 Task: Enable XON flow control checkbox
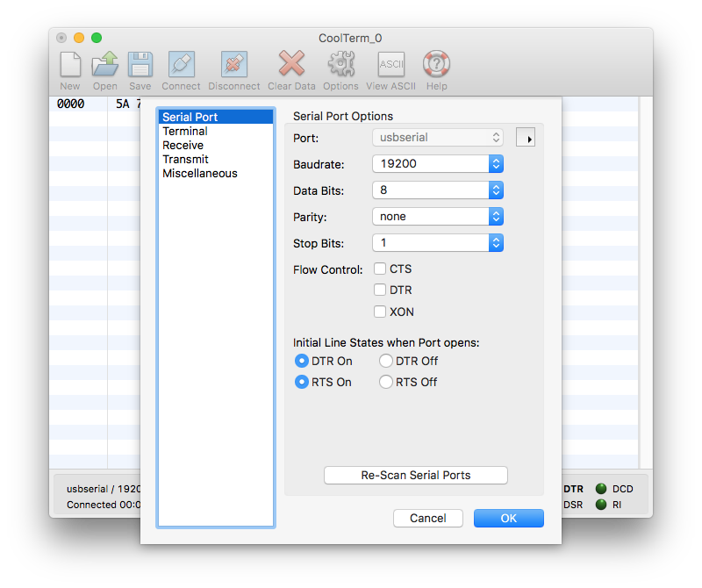point(380,312)
